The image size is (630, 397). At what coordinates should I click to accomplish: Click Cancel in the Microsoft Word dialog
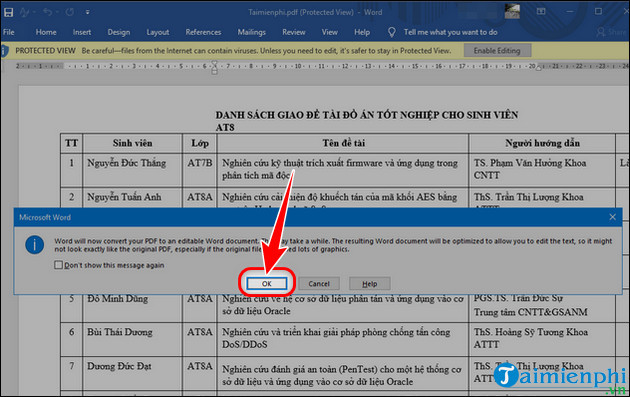coord(319,284)
